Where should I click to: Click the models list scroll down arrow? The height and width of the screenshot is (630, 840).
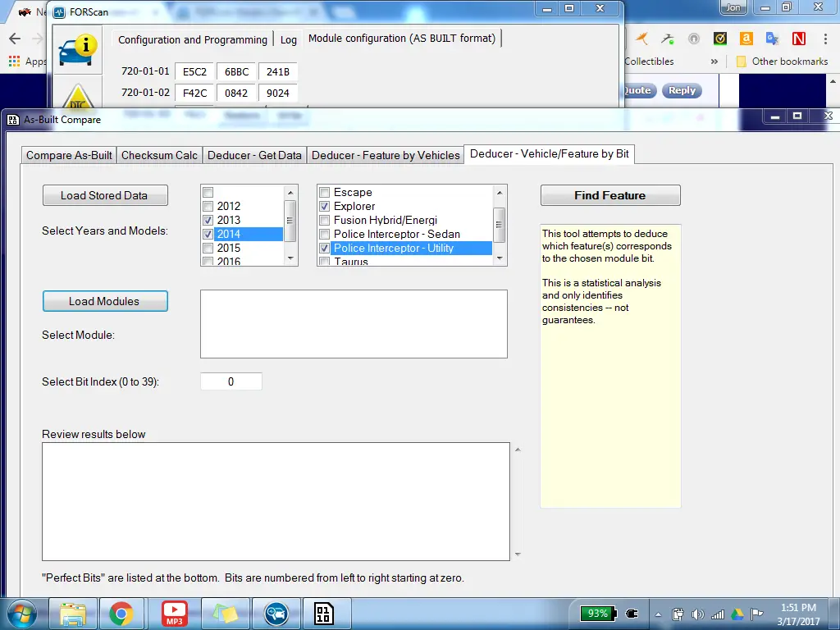(500, 258)
